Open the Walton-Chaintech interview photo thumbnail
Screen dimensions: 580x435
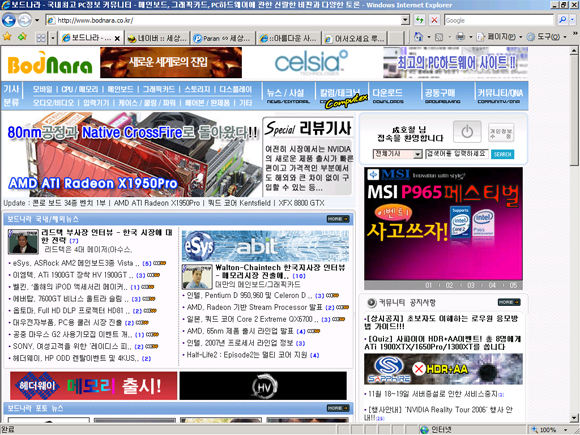(x=197, y=277)
